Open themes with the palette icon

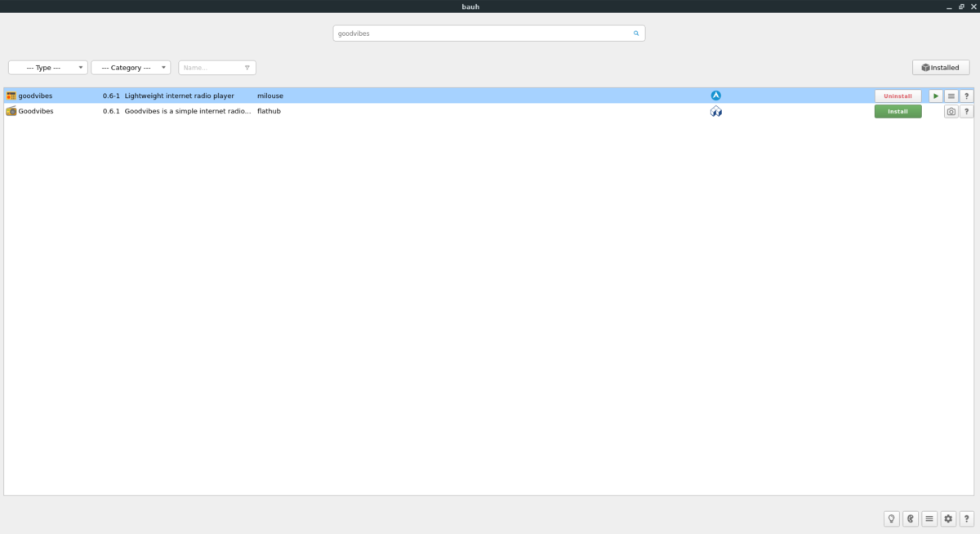(x=911, y=518)
